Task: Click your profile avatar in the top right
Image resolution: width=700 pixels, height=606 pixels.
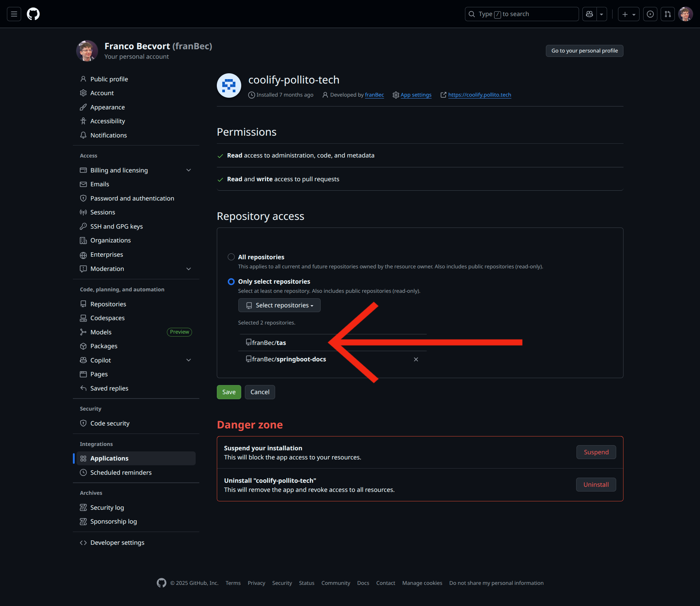Action: [x=685, y=14]
